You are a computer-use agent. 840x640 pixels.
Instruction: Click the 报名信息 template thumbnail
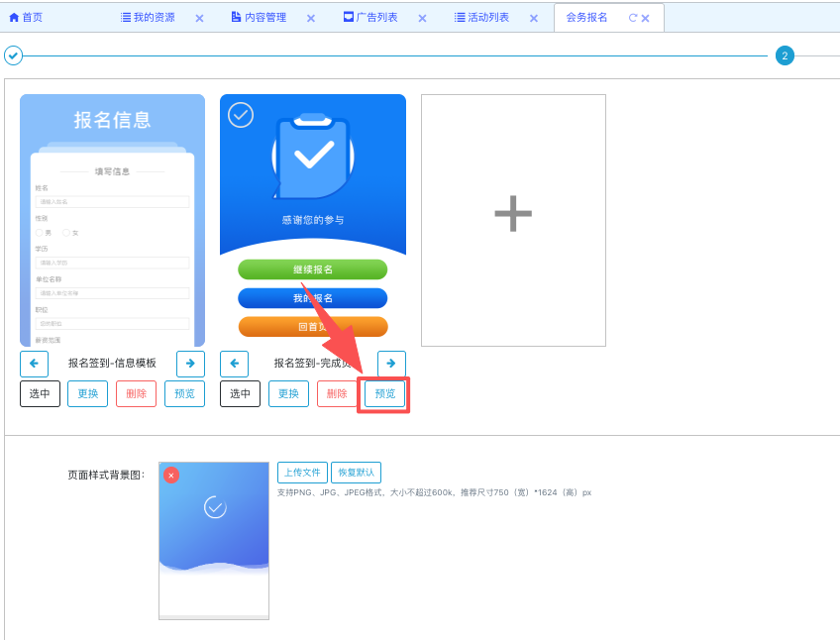(112, 220)
